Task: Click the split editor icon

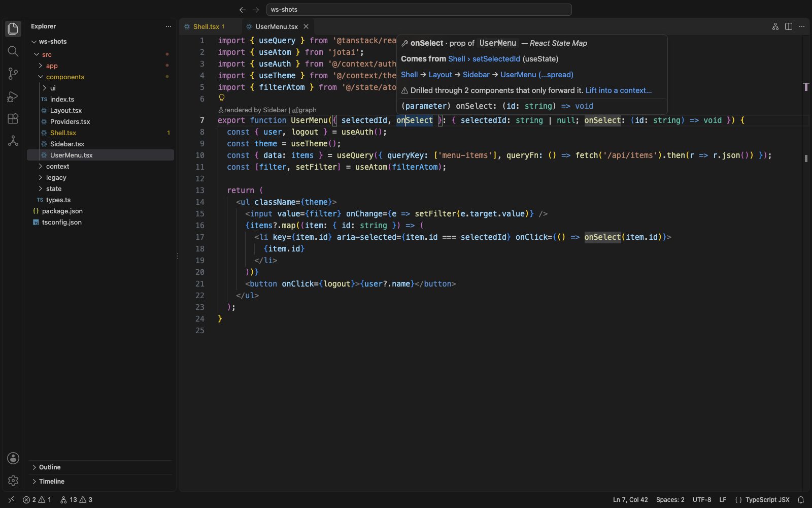Action: [x=789, y=26]
